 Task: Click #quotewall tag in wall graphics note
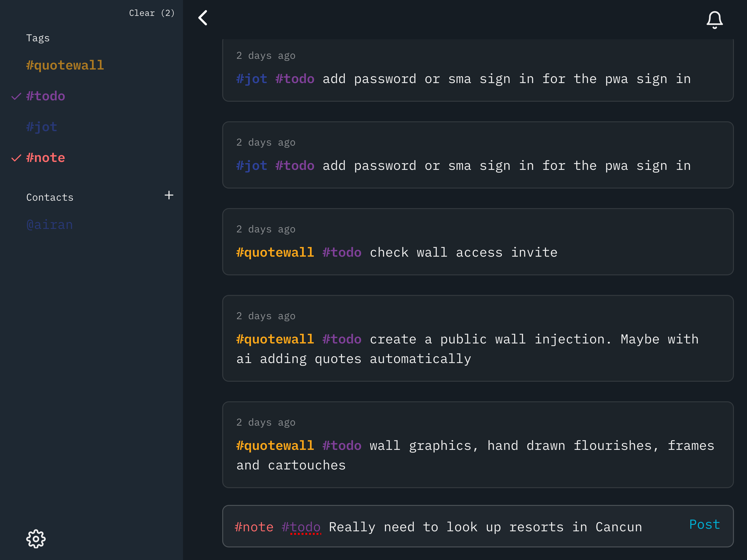[275, 446]
